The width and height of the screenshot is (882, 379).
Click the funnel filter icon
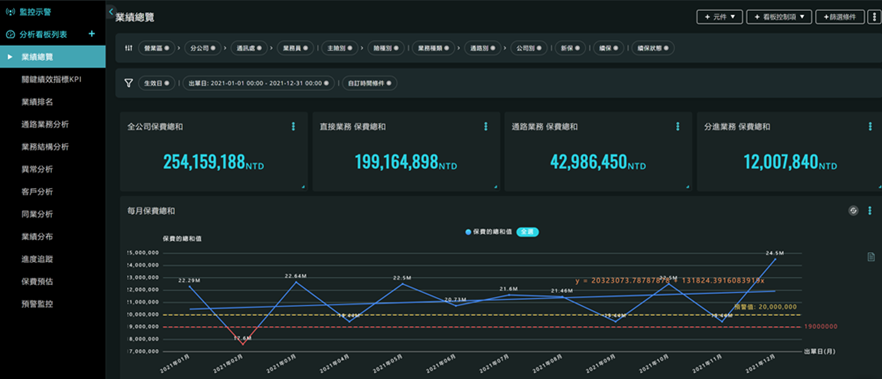(128, 83)
